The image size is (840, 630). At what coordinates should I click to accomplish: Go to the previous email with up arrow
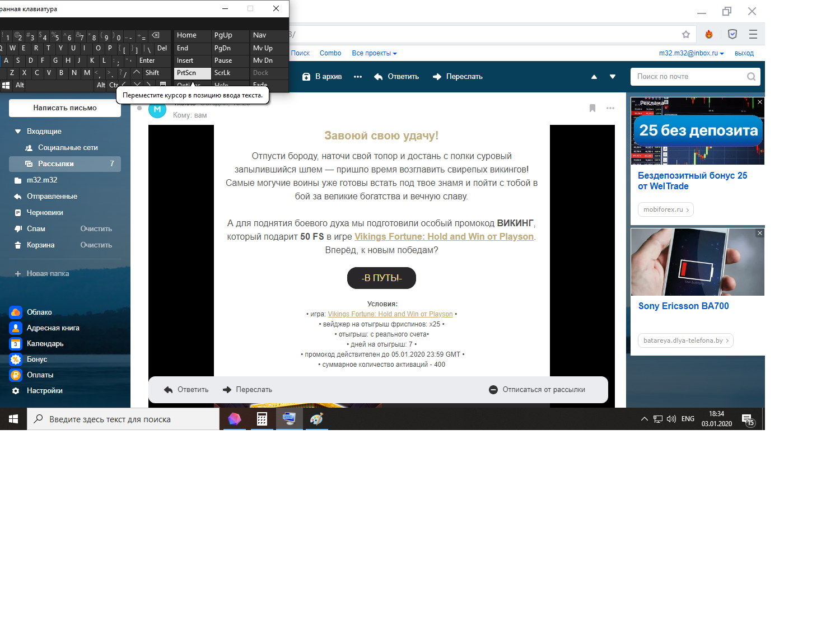[x=594, y=77]
